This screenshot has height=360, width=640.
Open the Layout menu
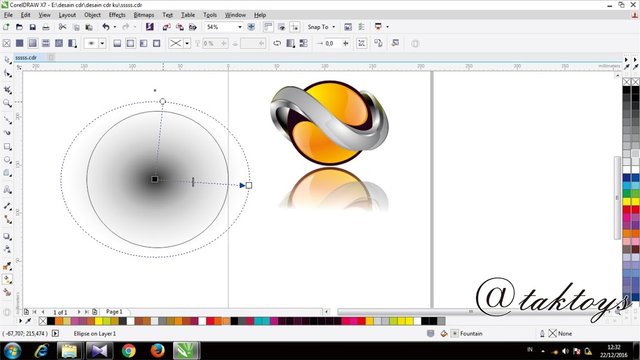coord(67,15)
